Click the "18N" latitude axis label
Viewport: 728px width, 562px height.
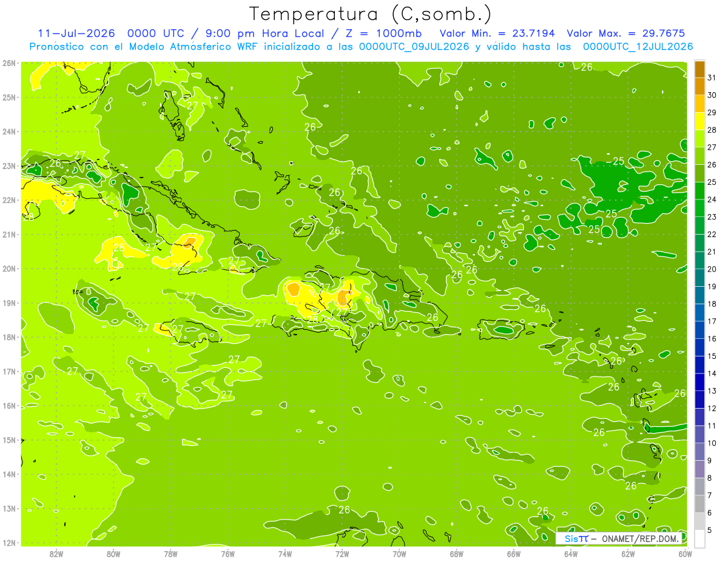point(9,337)
